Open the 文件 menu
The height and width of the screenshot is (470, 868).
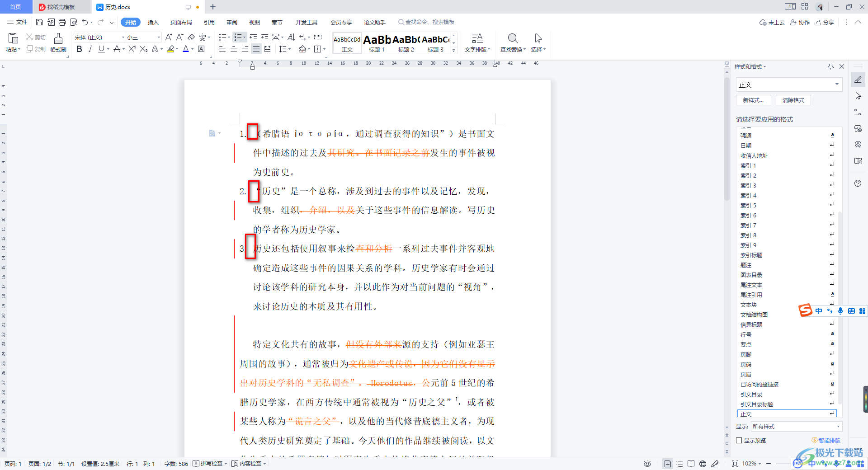tap(18, 22)
